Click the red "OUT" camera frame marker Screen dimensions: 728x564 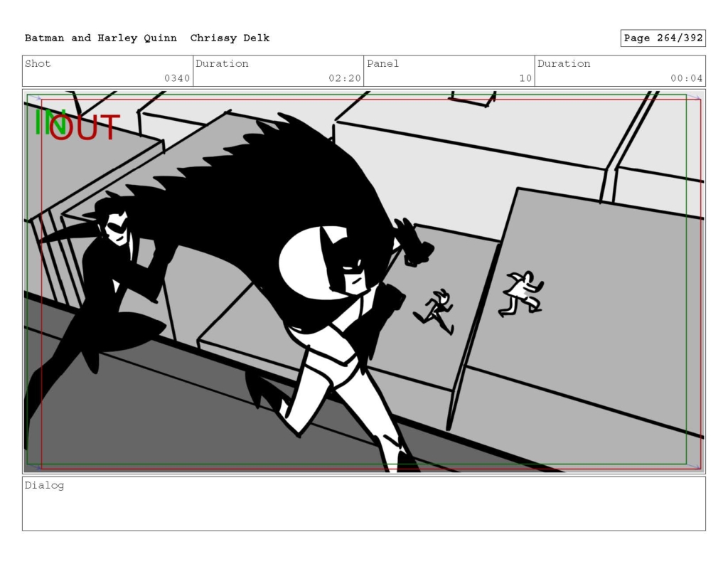[85, 127]
